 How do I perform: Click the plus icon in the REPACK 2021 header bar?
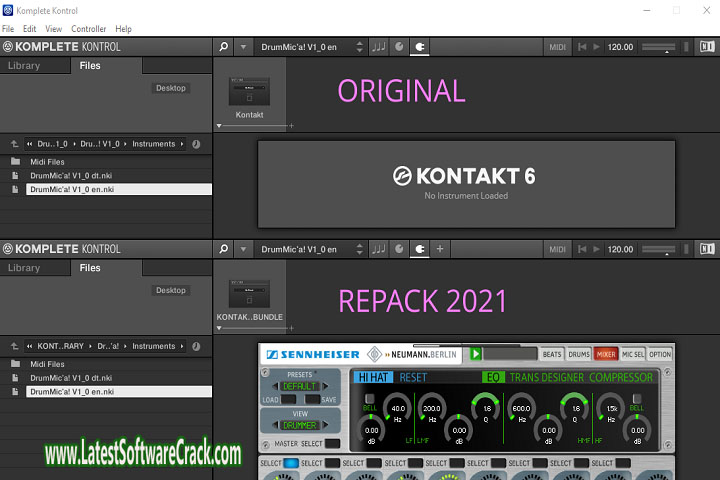[440, 249]
